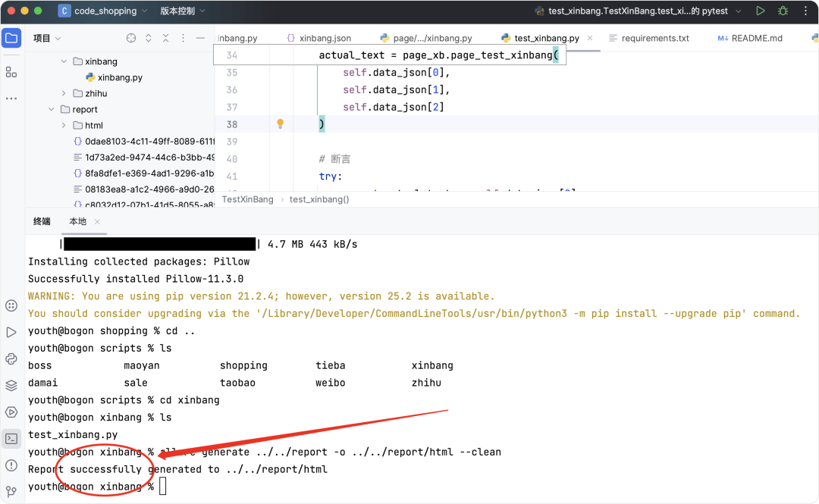819x504 pixels.
Task: Open the Terminal tool window icon
Action: (x=11, y=439)
